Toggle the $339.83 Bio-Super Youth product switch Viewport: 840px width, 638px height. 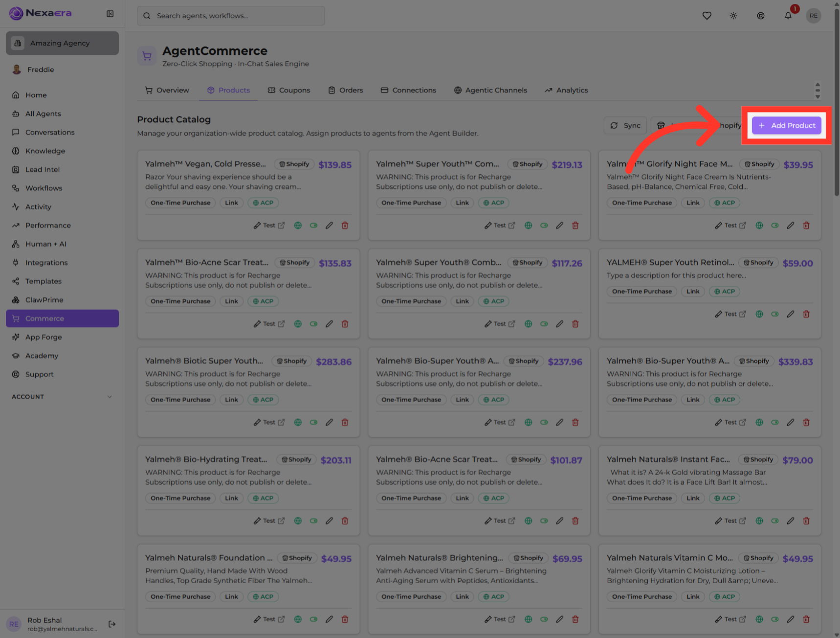click(775, 422)
